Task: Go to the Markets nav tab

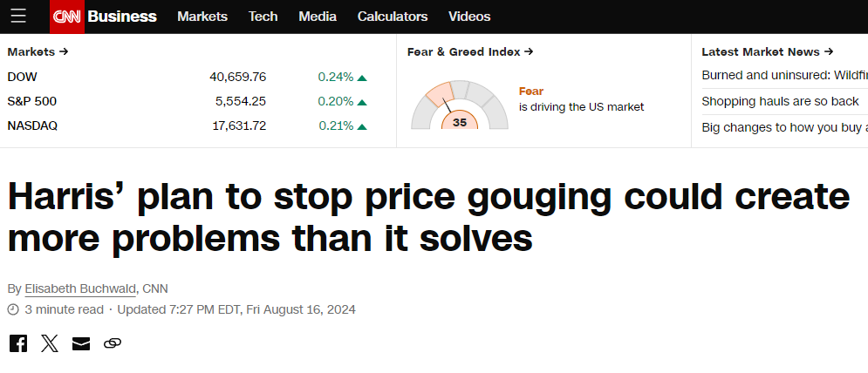Action: (x=202, y=17)
